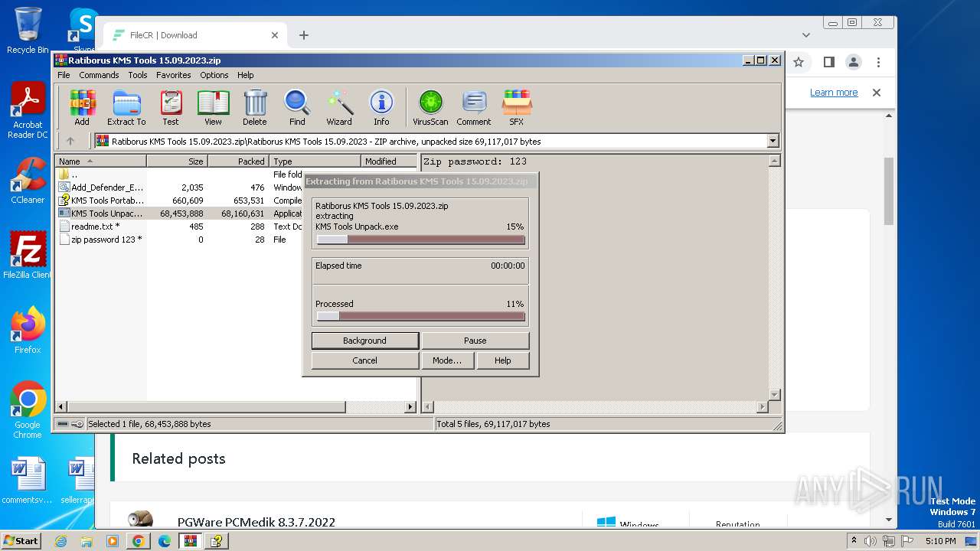Open the Tools menu
Screen dimensions: 980x551
coord(138,75)
